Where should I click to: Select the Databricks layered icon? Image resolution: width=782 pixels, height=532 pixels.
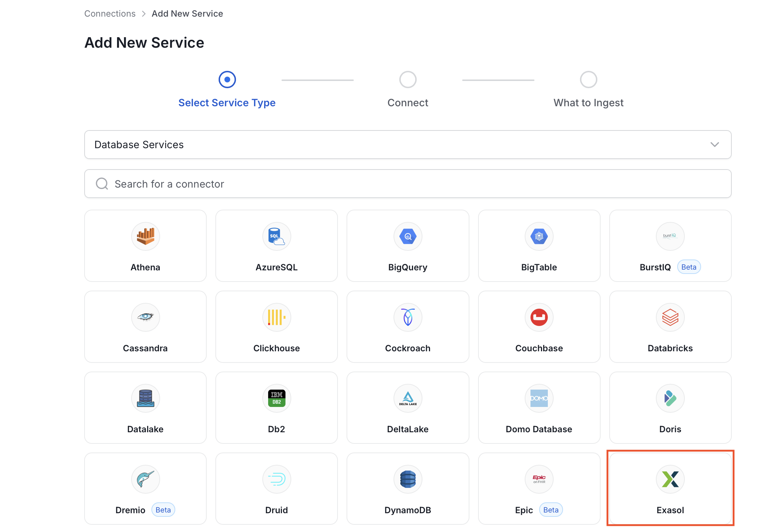(670, 317)
